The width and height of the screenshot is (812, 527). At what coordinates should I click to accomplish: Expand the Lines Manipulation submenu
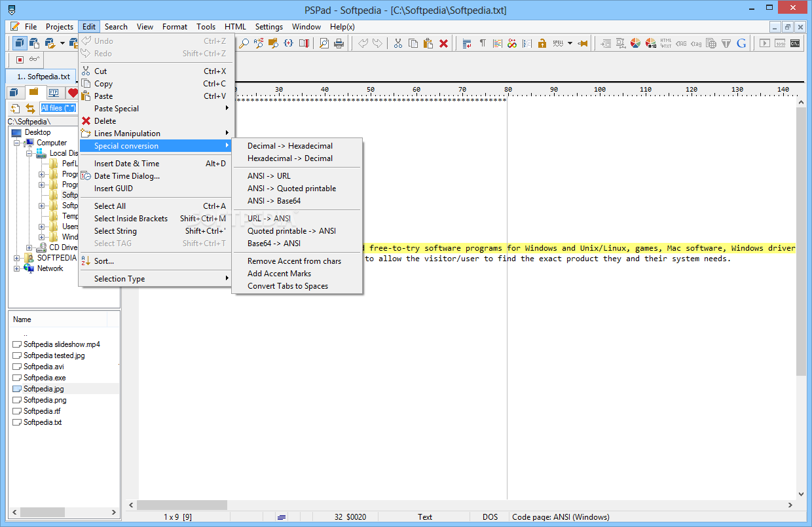(155, 134)
